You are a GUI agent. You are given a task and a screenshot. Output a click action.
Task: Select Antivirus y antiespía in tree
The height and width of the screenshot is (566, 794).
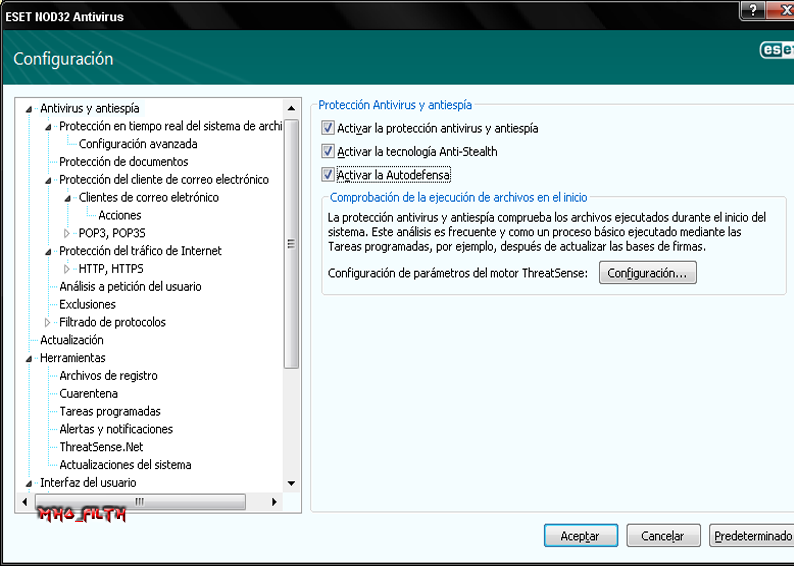tap(90, 108)
